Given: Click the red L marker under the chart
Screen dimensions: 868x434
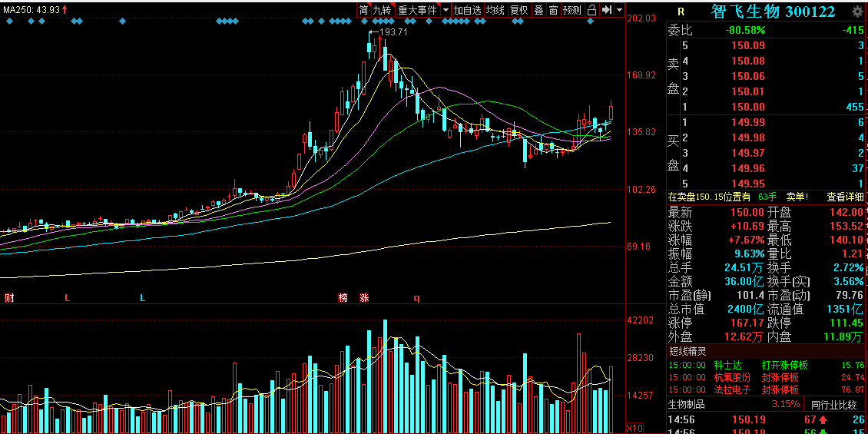Looking at the screenshot, I should (68, 298).
